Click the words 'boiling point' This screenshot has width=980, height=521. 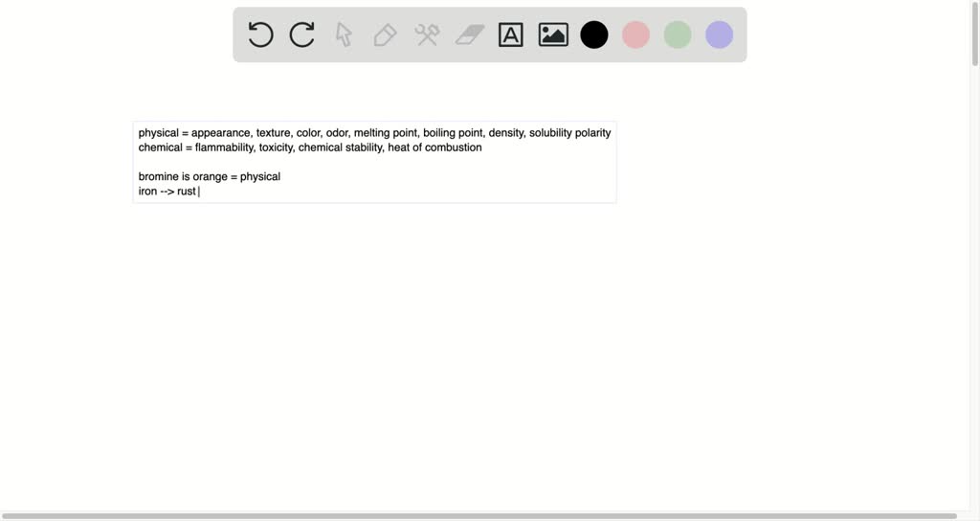pos(453,132)
